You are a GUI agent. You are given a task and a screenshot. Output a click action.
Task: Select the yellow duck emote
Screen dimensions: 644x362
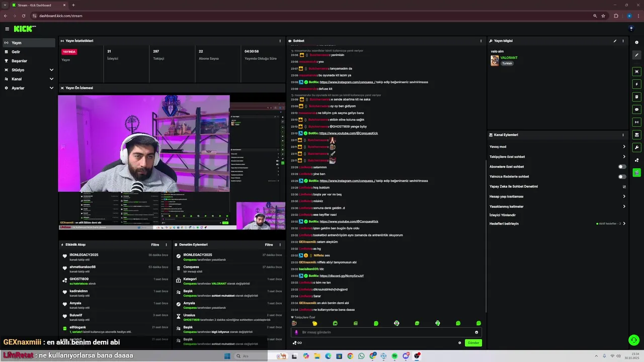pos(315,323)
